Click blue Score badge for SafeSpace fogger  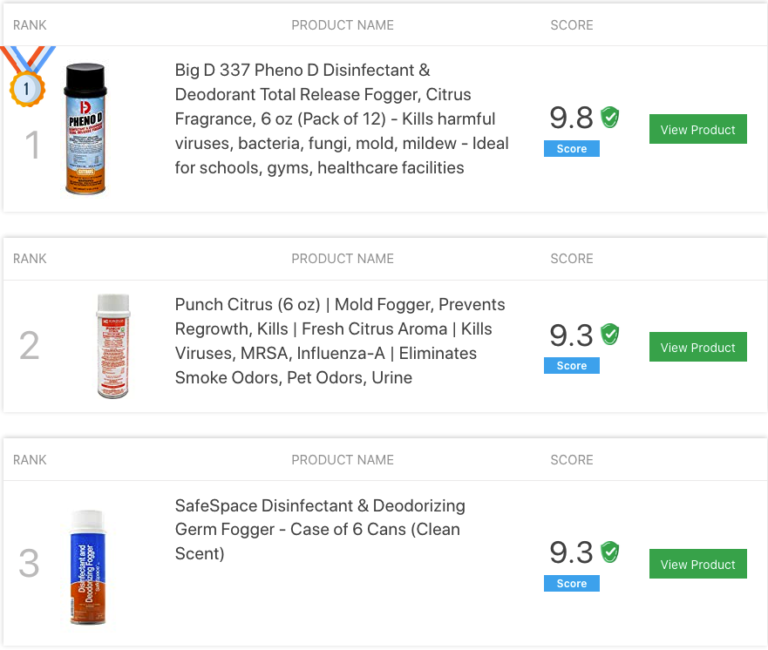[572, 583]
